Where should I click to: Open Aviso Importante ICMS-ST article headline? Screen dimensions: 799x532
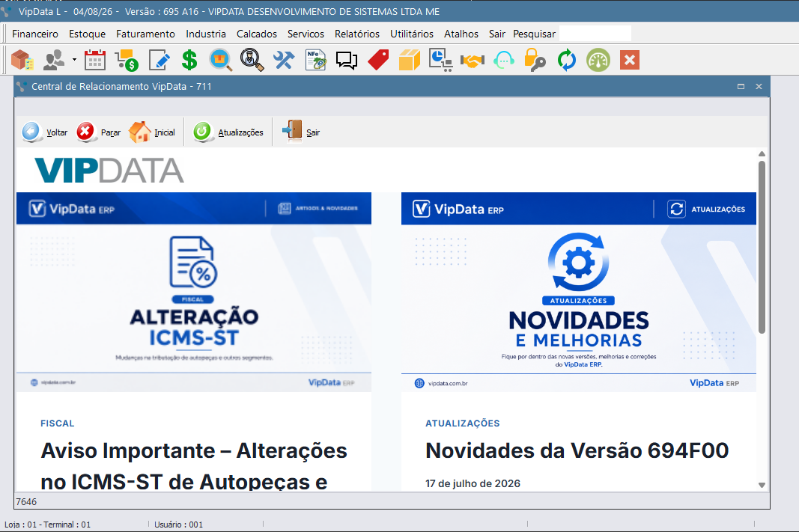[x=194, y=466]
